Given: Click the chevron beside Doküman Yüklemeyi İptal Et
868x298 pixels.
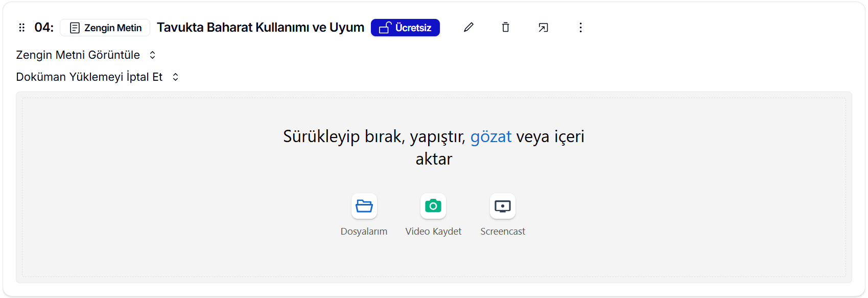Looking at the screenshot, I should (175, 77).
